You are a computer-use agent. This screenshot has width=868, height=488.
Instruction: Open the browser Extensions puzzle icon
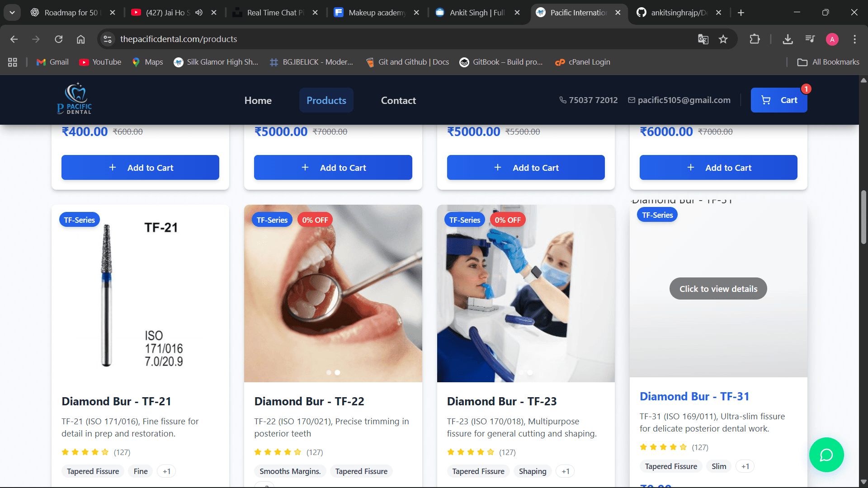click(755, 39)
